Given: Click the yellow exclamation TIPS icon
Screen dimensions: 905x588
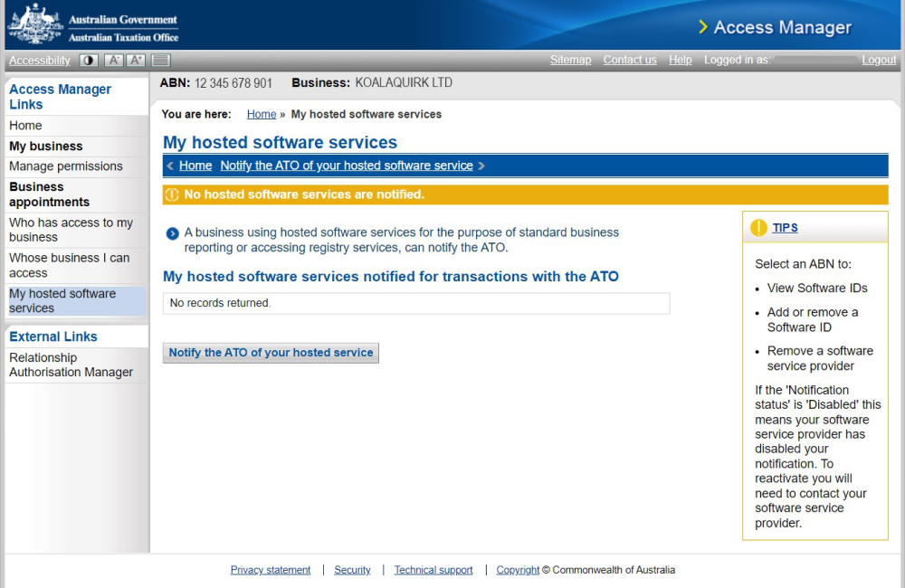Looking at the screenshot, I should tap(758, 228).
